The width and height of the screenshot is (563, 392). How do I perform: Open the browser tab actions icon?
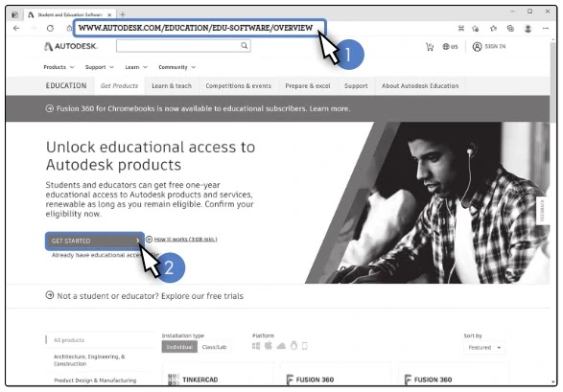14,14
